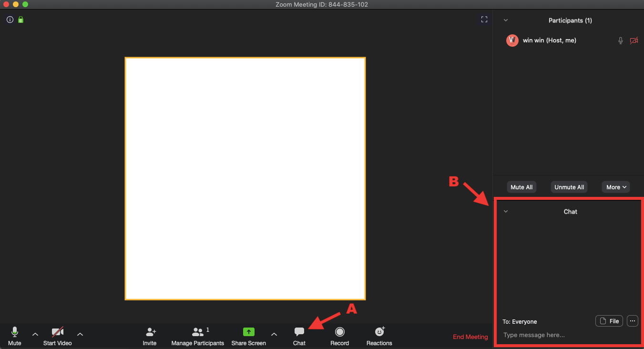The height and width of the screenshot is (349, 644).
Task: Open audio options arrow beside Mute
Action: 35,334
